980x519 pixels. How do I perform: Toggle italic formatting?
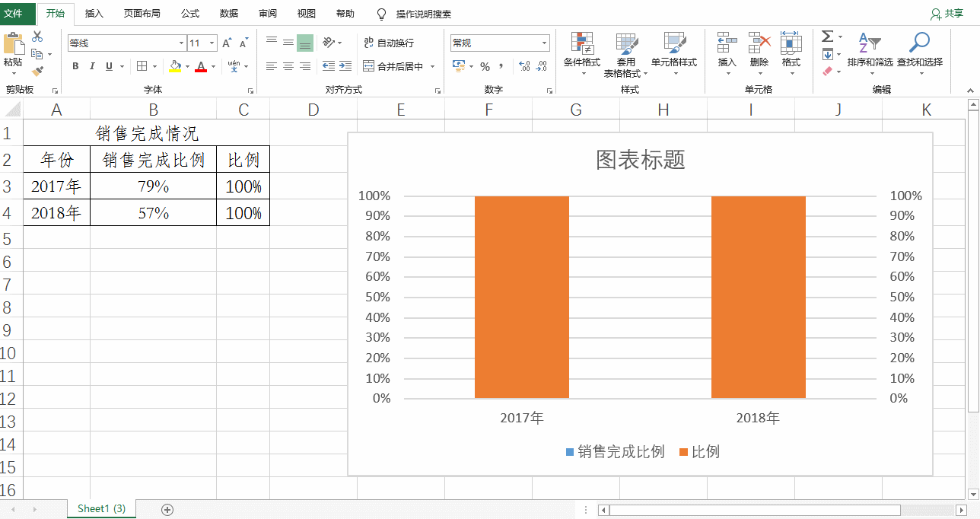92,66
